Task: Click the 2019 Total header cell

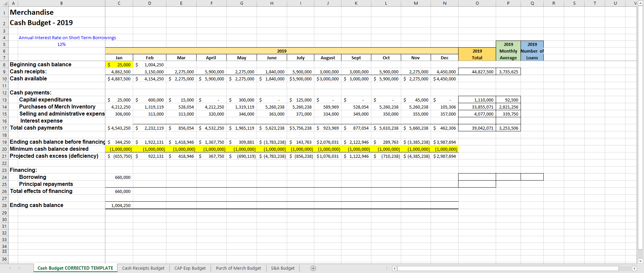Action: pos(477,54)
